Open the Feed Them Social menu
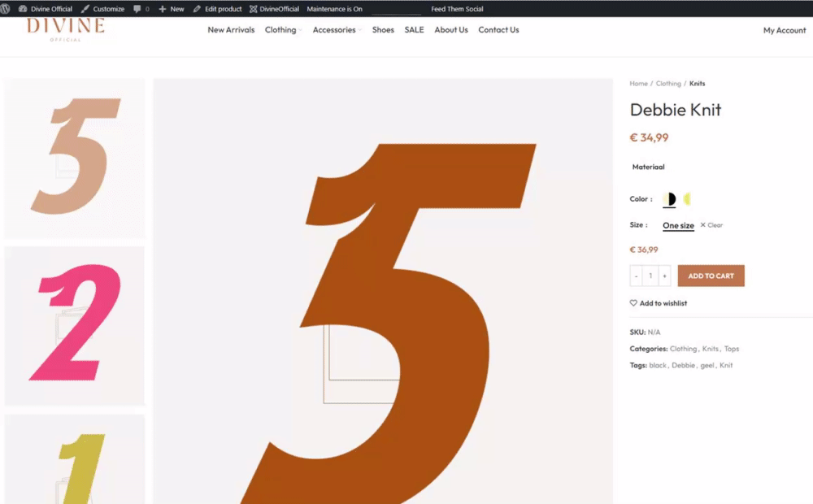 pos(457,9)
